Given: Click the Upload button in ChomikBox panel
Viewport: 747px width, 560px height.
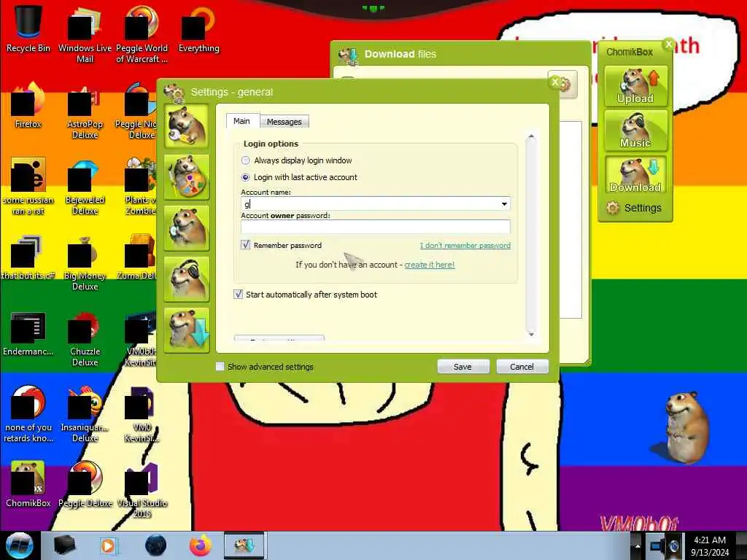Looking at the screenshot, I should (x=635, y=86).
